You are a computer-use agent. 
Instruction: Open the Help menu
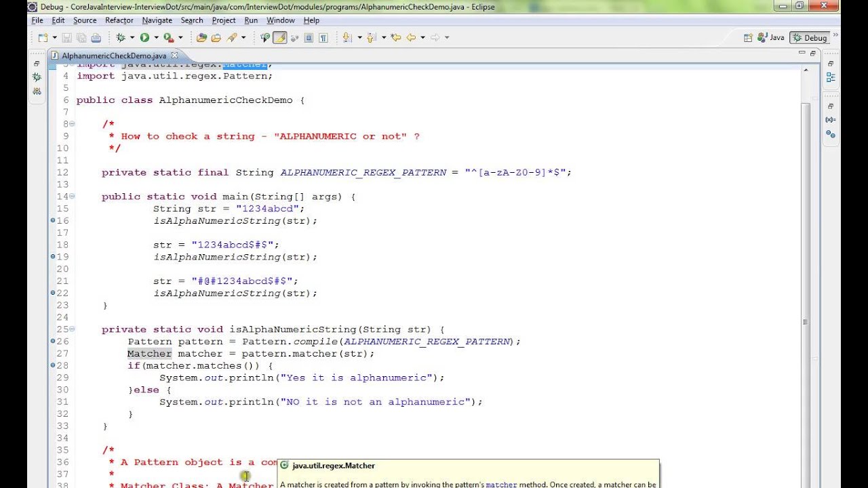pos(311,20)
